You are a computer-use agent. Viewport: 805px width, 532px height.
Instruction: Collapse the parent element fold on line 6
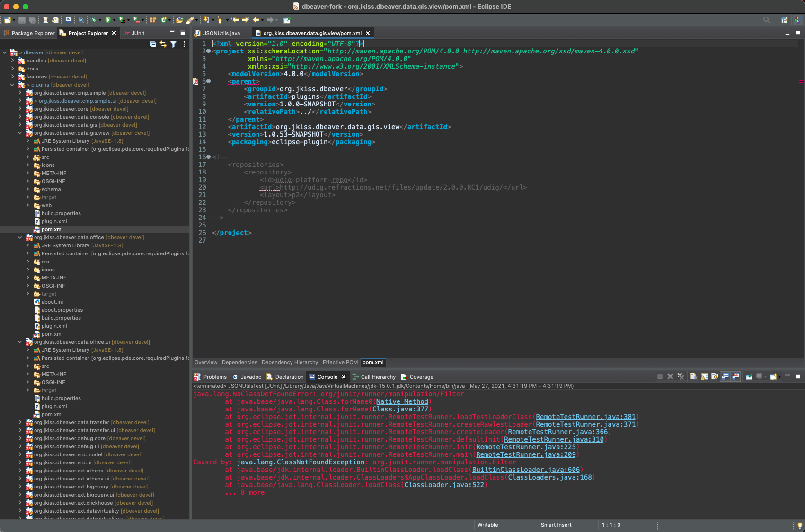click(x=209, y=81)
